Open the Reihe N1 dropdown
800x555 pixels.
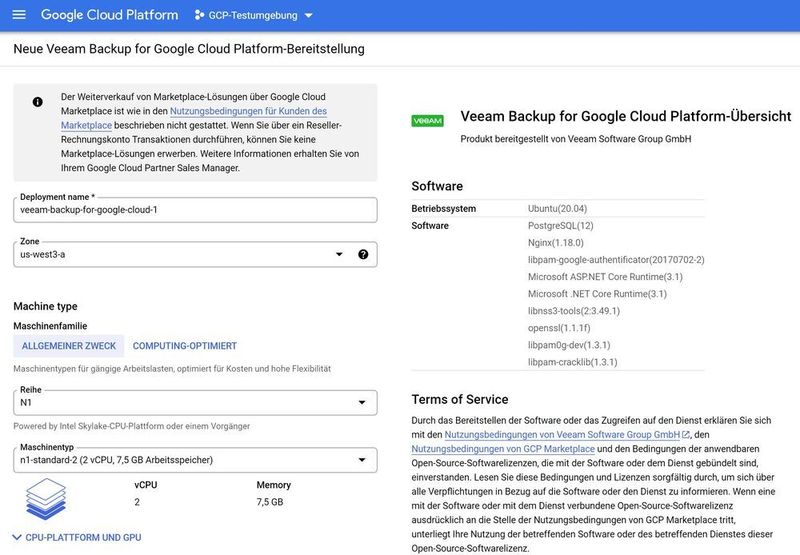tap(195, 402)
